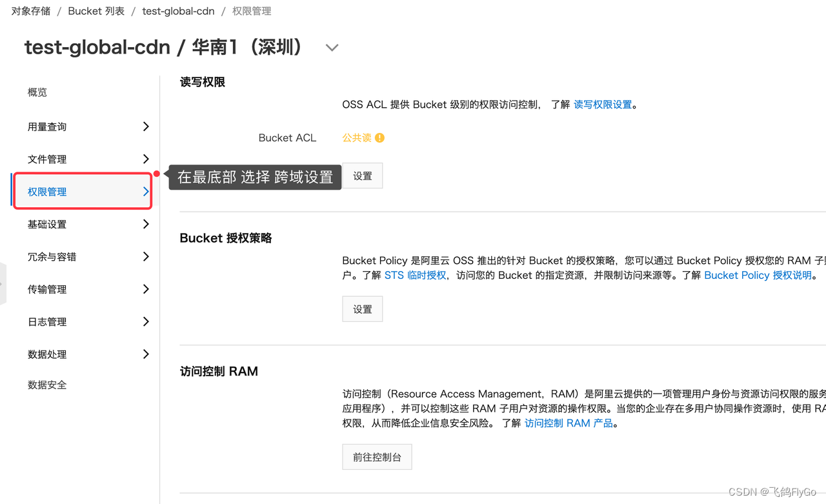Viewport: 826px width, 504px height.
Task: Click 设置 under Bucket ACL
Action: click(362, 175)
